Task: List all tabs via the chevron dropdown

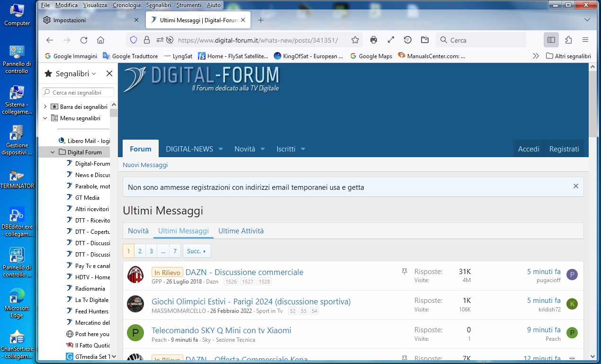Action: tap(587, 20)
